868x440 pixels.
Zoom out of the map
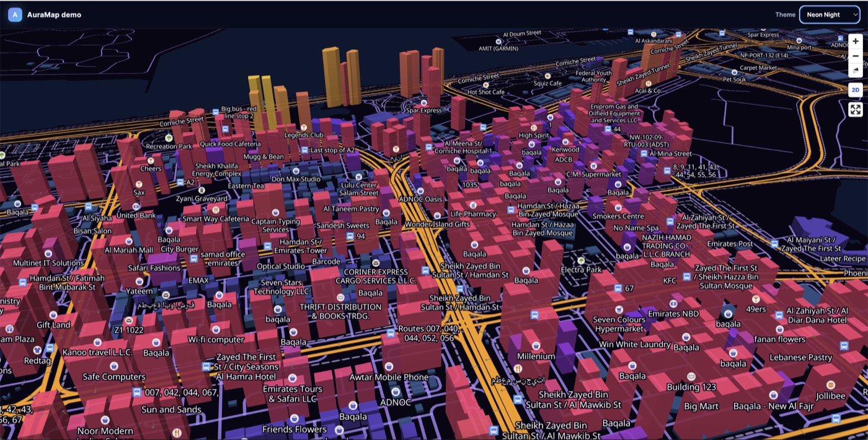coord(856,56)
